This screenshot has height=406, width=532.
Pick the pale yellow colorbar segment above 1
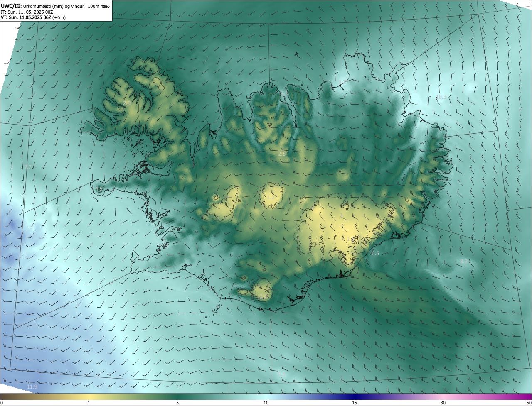89,396
